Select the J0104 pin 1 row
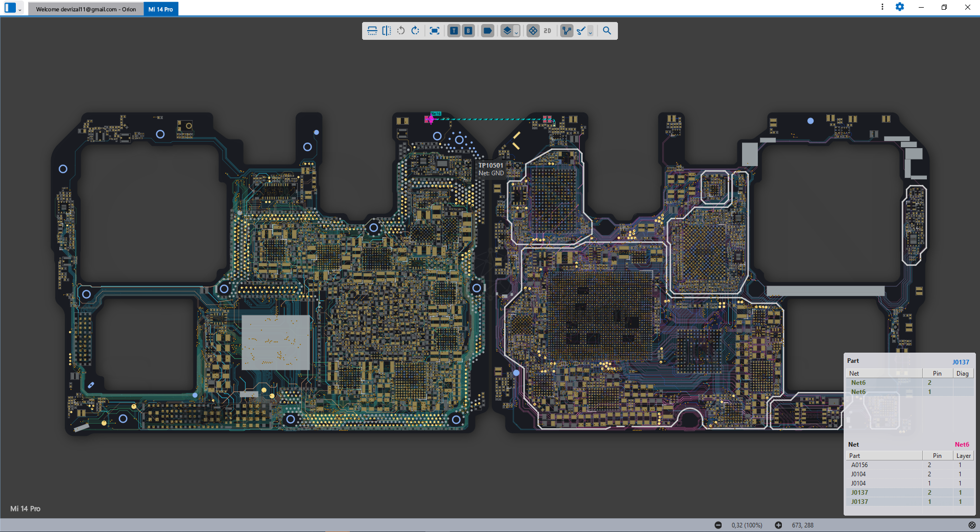980x532 pixels. 910,483
